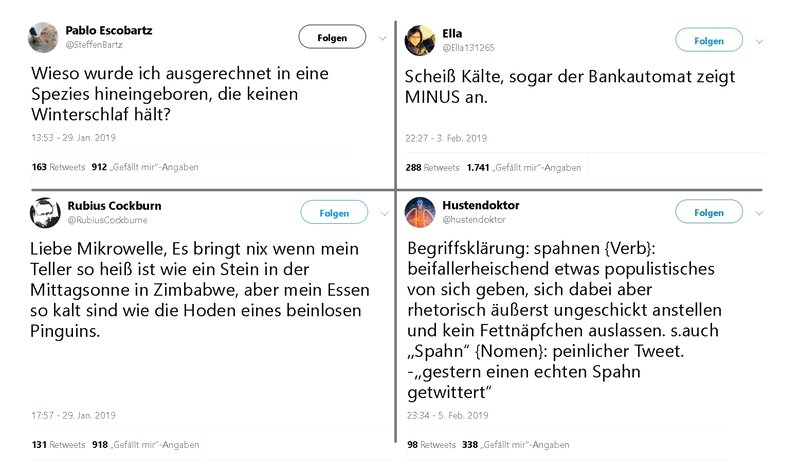Follow Ella with Folgen button
The image size is (800, 469).
(709, 40)
